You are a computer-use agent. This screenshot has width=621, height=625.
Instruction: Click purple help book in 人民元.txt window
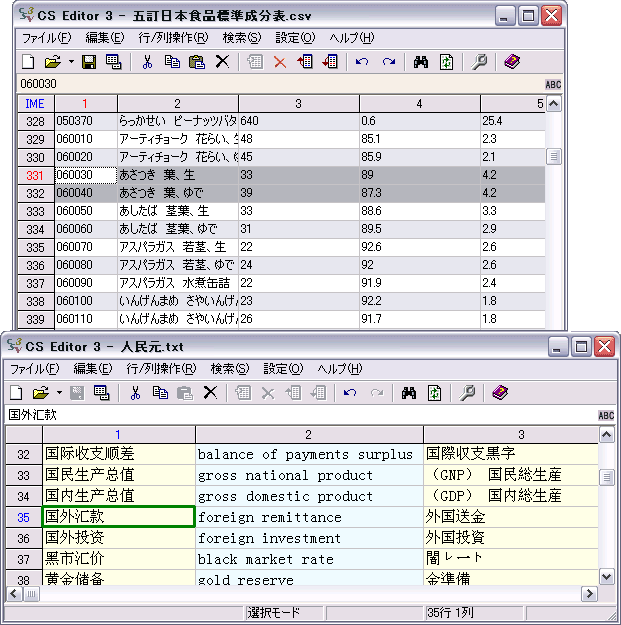tap(500, 393)
